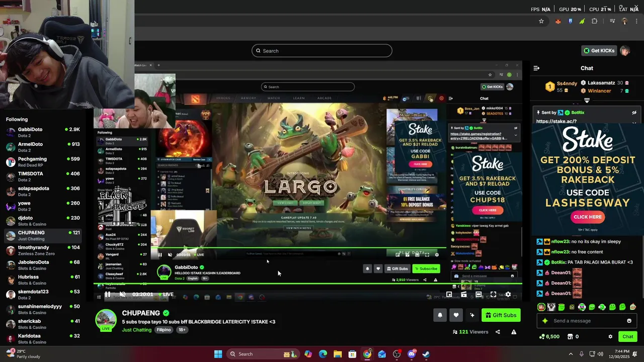Image resolution: width=644 pixels, height=362 pixels.
Task: Open GabbiDoto in Following list
Action: coord(43,132)
